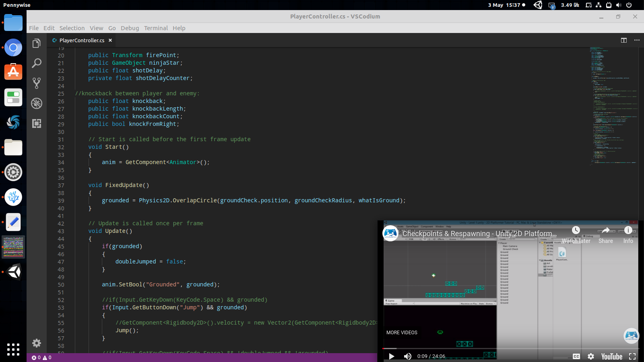Viewport: 644px width, 362px height.
Task: Toggle fullscreen on the video player
Action: tap(631, 356)
